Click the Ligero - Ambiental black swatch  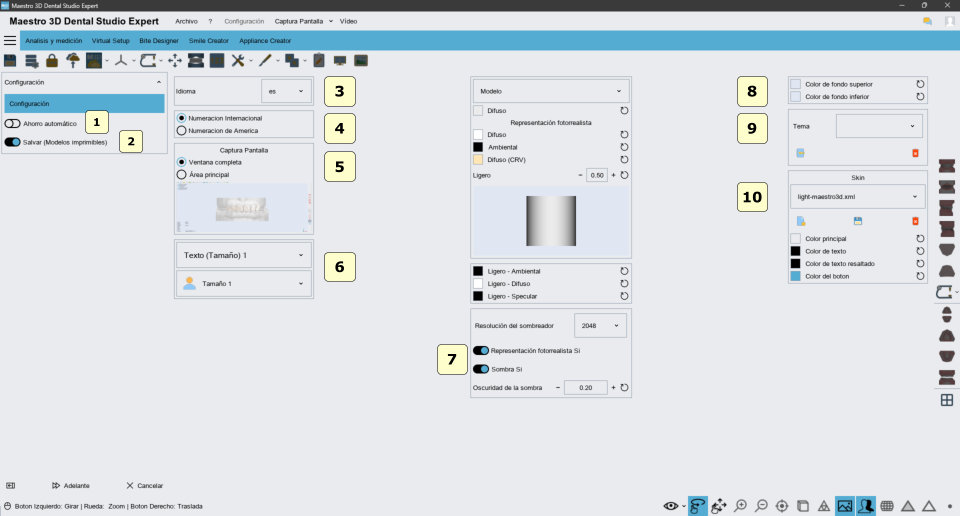(478, 271)
